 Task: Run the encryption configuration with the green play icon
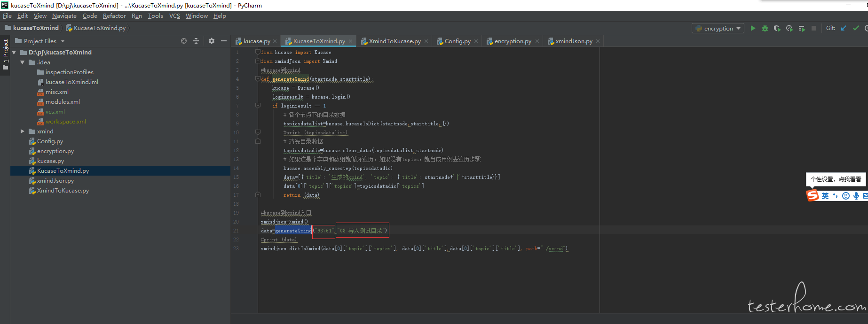tap(753, 28)
